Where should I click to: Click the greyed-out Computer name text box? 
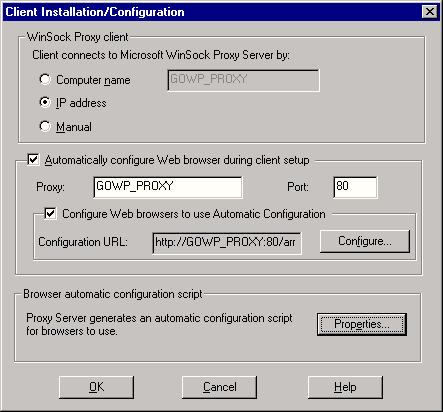243,80
